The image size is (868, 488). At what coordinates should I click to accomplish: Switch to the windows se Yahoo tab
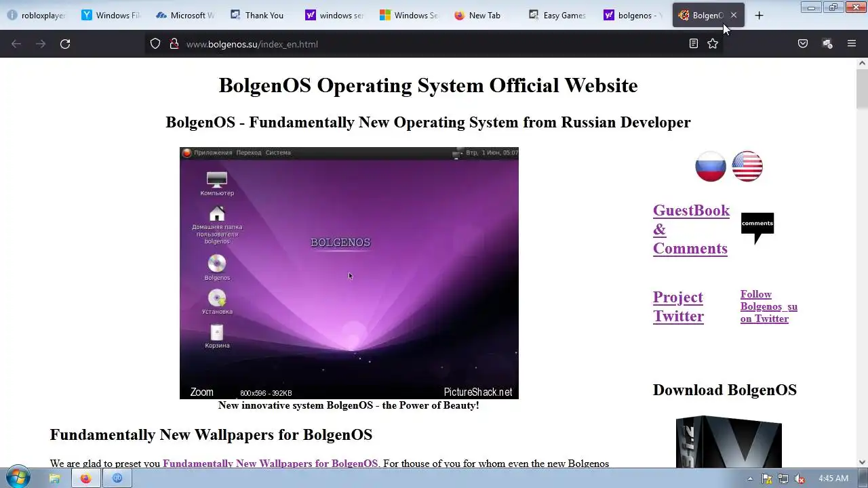[x=336, y=15]
